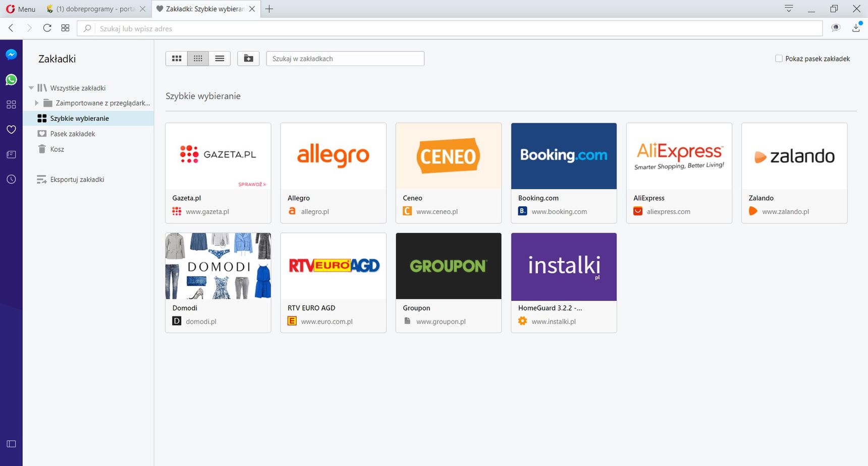Click the domodi.pl address text
This screenshot has width=868, height=466.
(201, 322)
